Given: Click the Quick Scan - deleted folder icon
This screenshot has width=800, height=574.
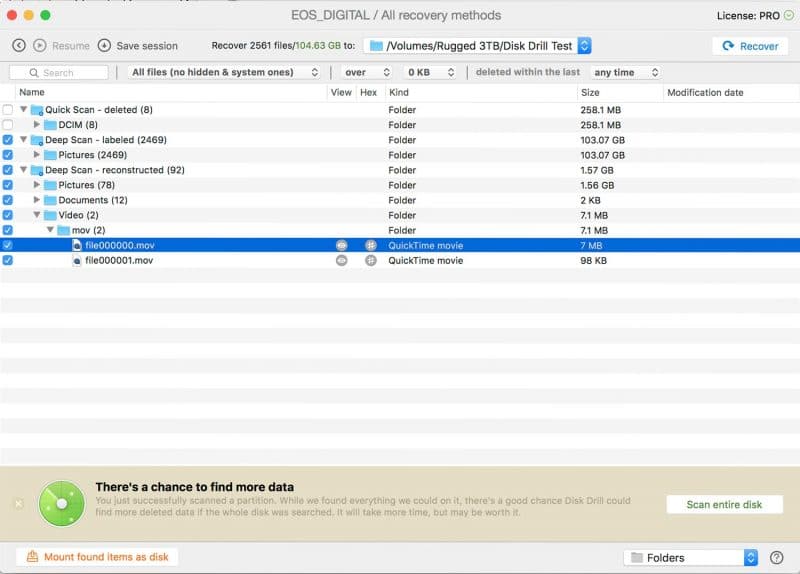Looking at the screenshot, I should click(x=37, y=110).
